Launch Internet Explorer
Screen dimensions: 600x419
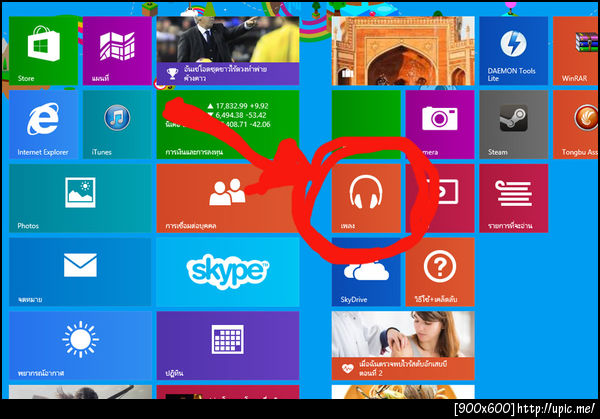pyautogui.click(x=43, y=124)
